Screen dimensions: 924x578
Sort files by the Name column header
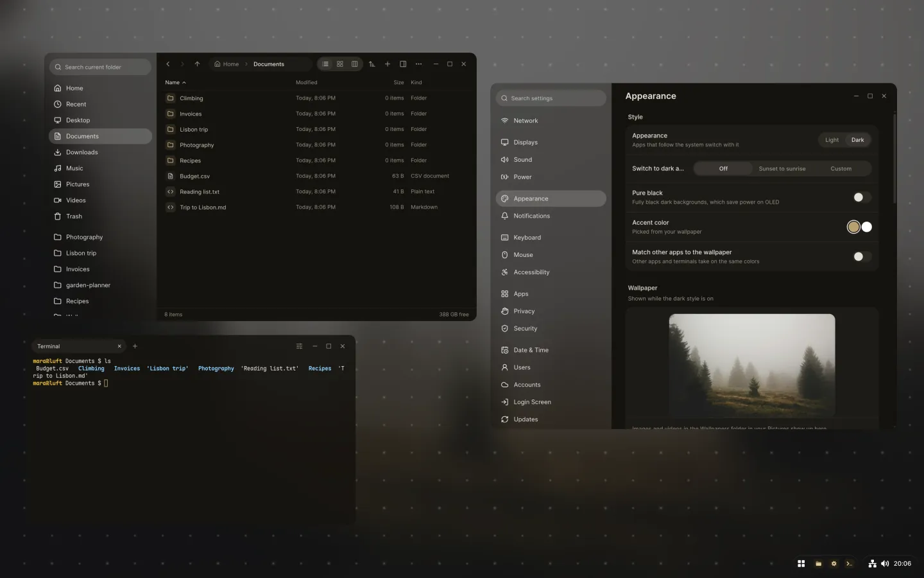tap(175, 83)
